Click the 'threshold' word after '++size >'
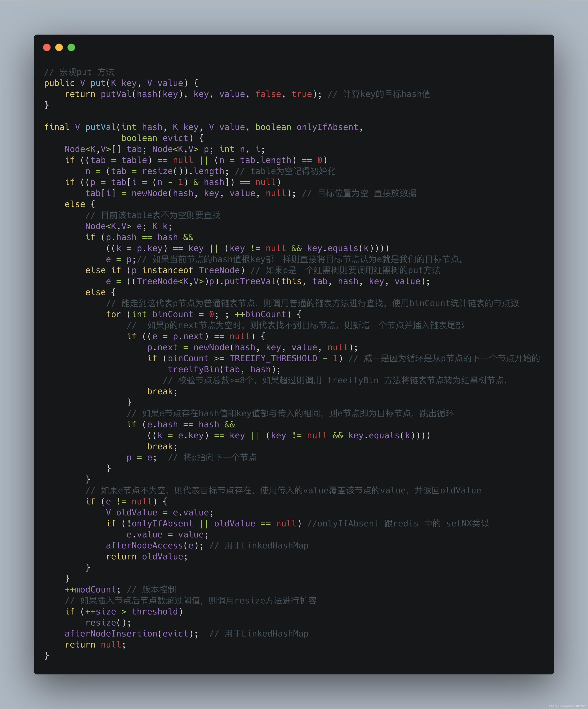 155,611
